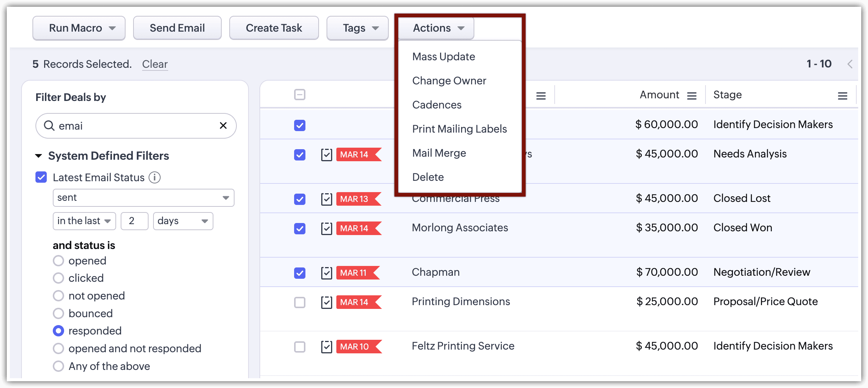The height and width of the screenshot is (388, 868).
Task: Open the 'sent' email status dropdown
Action: [x=143, y=198]
